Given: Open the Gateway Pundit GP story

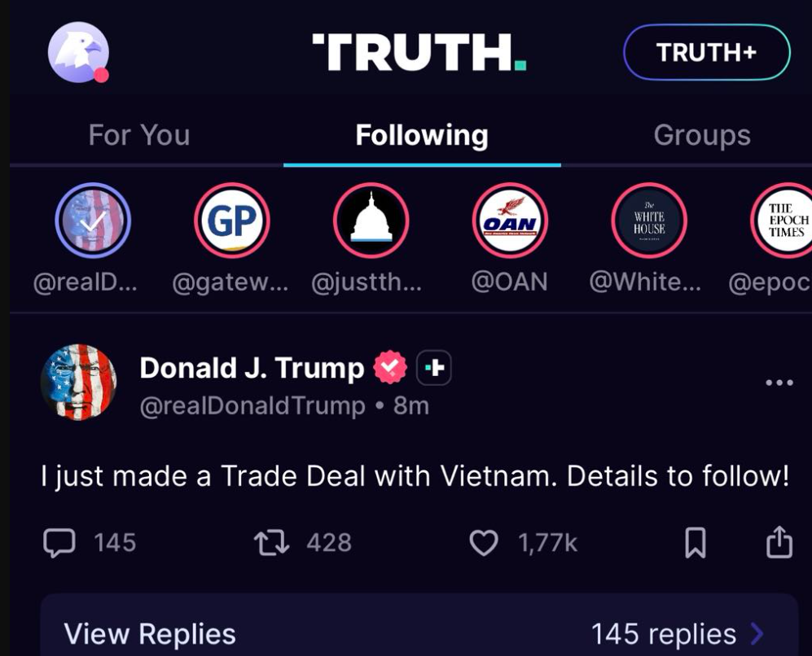Looking at the screenshot, I should point(232,221).
